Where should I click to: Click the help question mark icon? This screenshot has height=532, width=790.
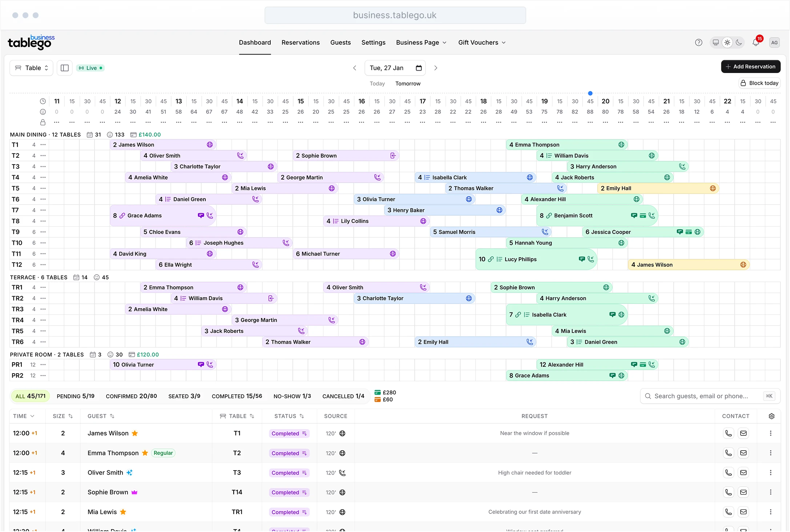point(698,43)
